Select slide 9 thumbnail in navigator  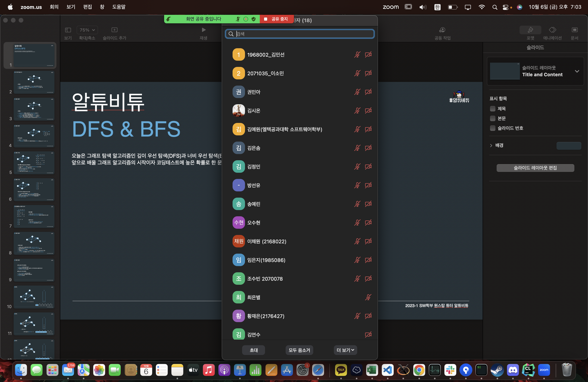[x=34, y=270]
